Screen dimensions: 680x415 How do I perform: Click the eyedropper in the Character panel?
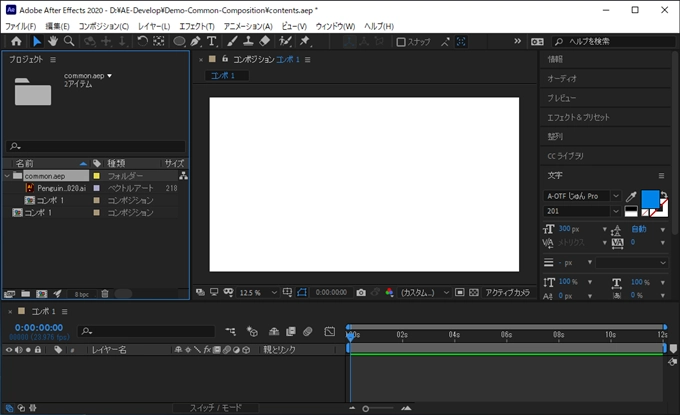pyautogui.click(x=631, y=196)
